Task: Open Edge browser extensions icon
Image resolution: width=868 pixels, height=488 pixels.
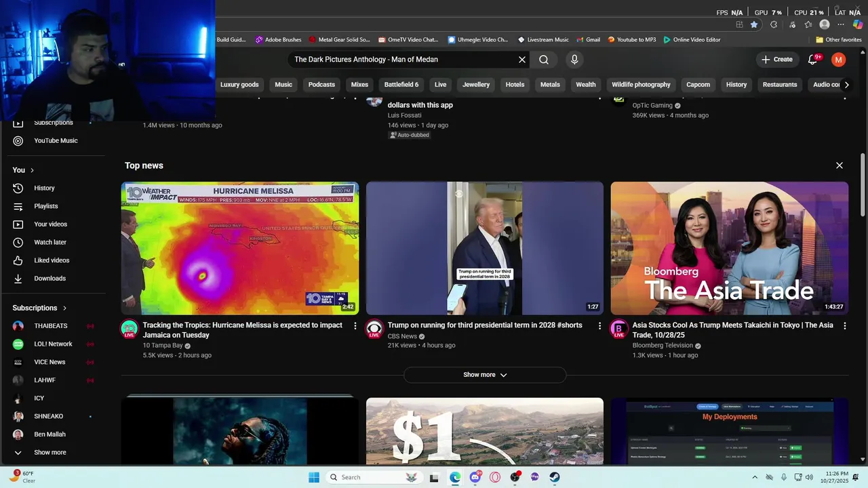Action: click(x=774, y=24)
